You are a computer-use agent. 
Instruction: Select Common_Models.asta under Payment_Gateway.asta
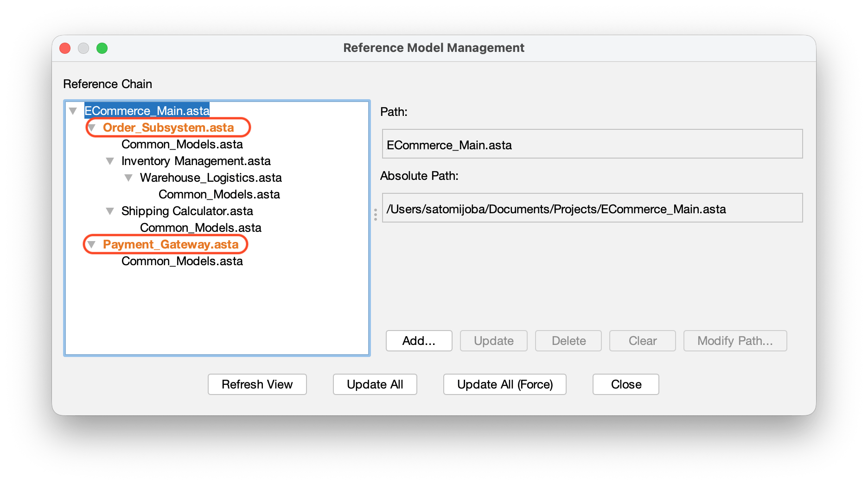pos(182,261)
